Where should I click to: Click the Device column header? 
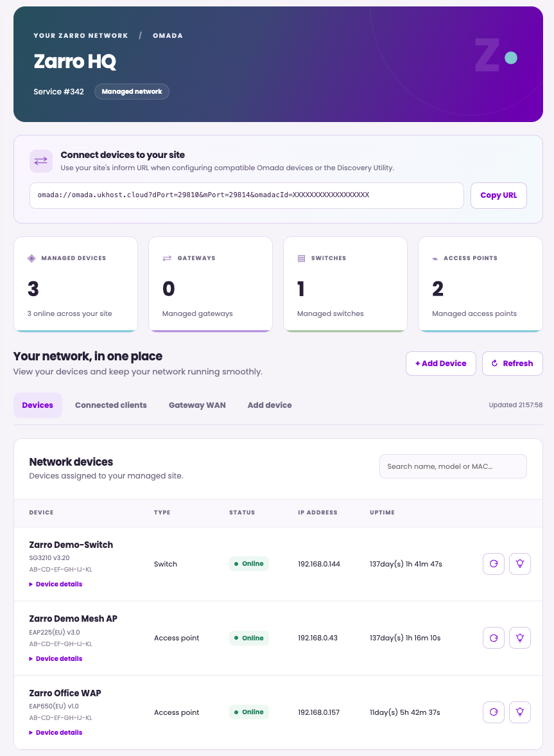tap(42, 513)
